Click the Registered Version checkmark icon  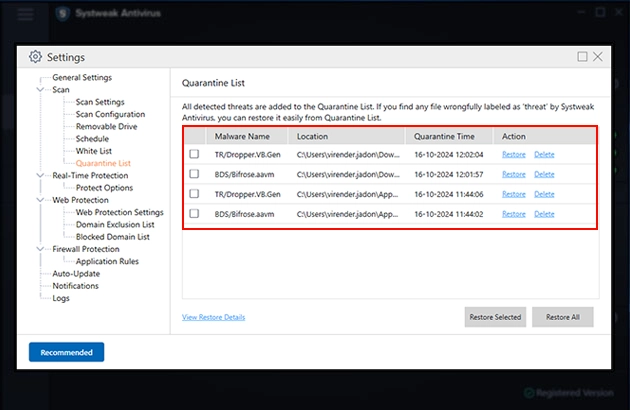530,393
